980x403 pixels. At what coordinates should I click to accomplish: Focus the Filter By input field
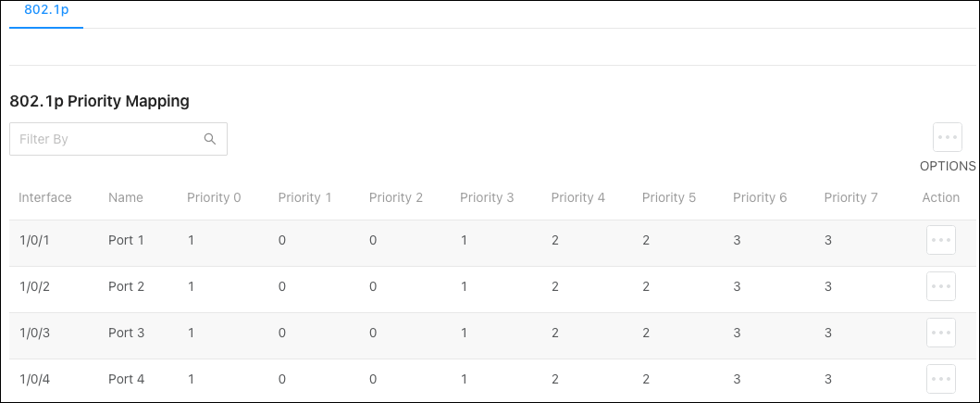pyautogui.click(x=118, y=139)
